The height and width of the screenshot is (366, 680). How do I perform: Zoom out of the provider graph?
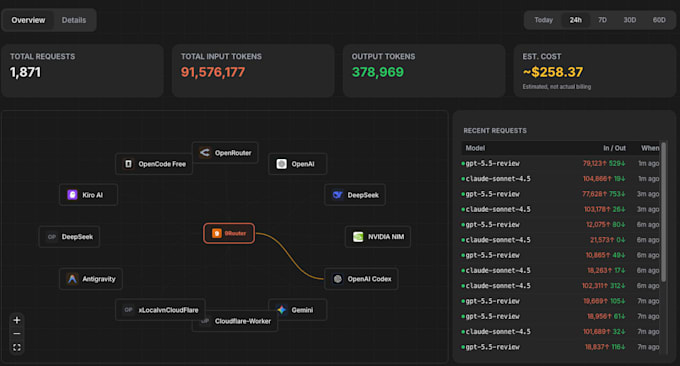[17, 333]
